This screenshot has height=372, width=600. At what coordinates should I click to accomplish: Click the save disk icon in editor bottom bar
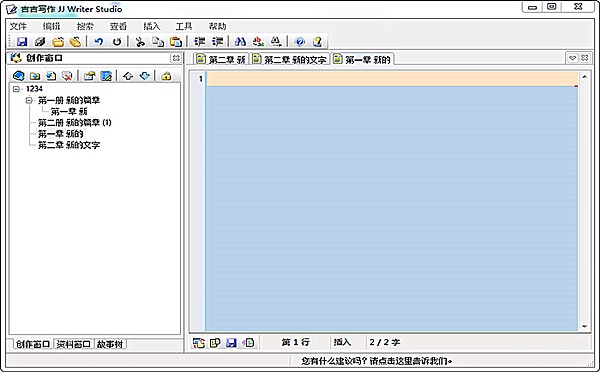[x=232, y=343]
